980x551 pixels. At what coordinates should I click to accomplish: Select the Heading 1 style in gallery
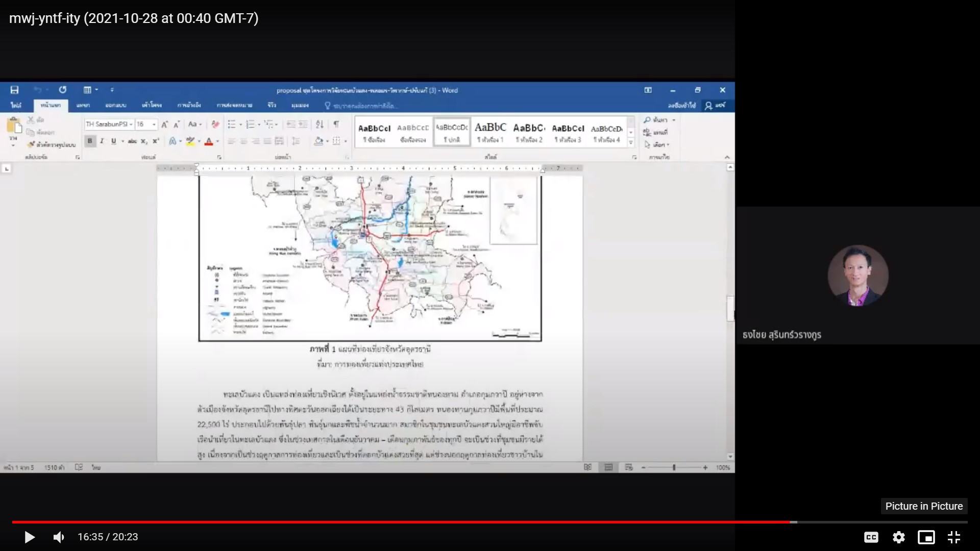tap(490, 132)
